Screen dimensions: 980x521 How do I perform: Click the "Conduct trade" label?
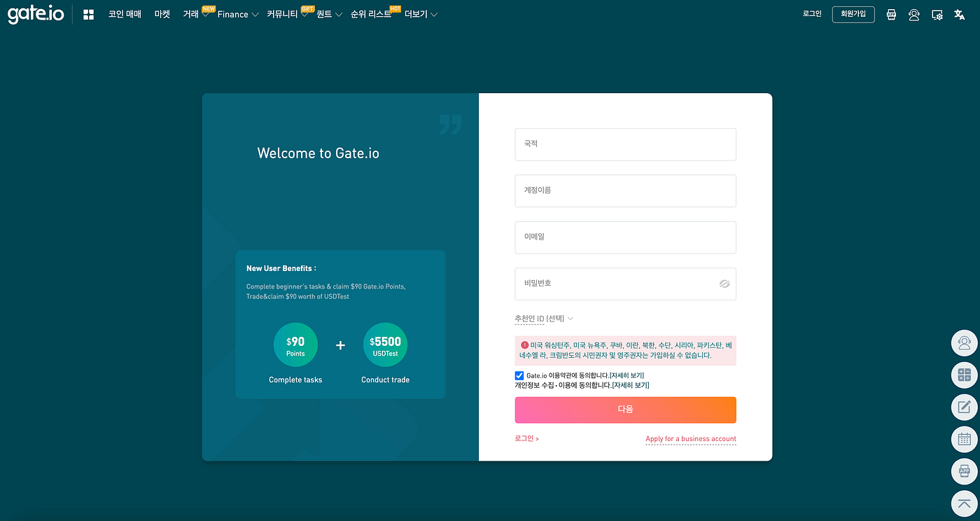click(385, 380)
